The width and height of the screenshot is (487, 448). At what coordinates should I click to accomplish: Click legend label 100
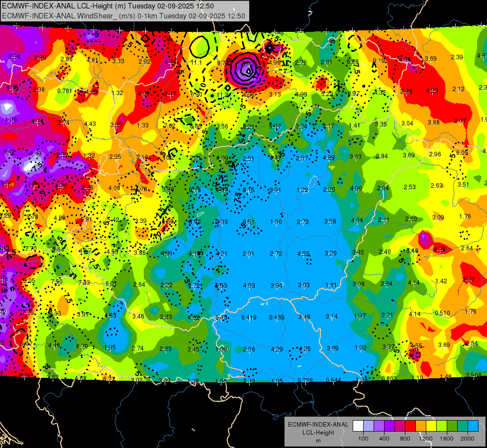(x=363, y=439)
